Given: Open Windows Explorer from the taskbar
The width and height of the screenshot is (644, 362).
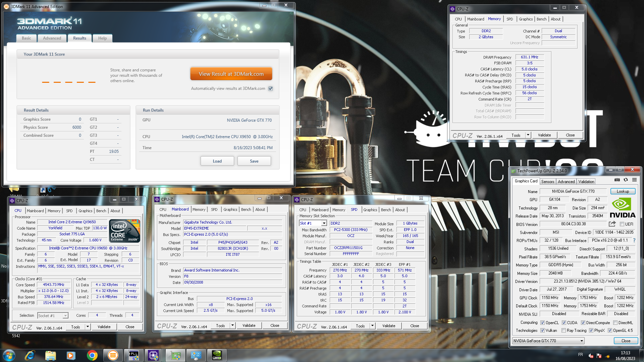Looking at the screenshot, I should pyautogui.click(x=50, y=355).
